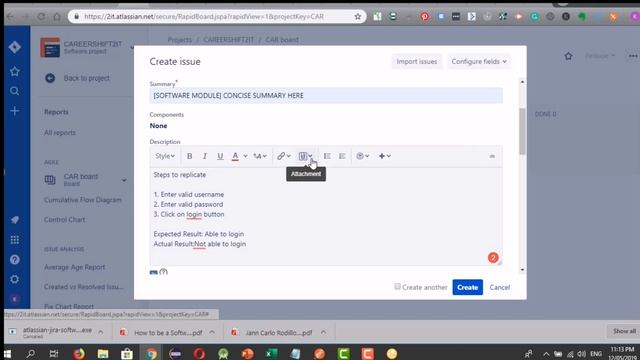This screenshot has height=360, width=640.
Task: Apply red text color button
Action: [235, 156]
